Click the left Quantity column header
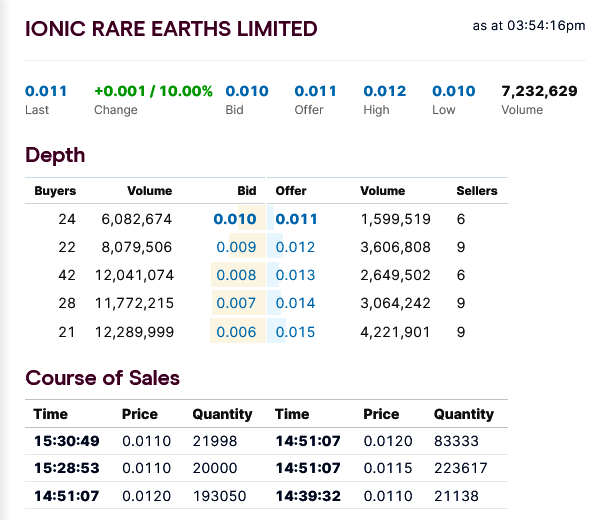Viewport: 600px width, 520px height. click(x=222, y=414)
